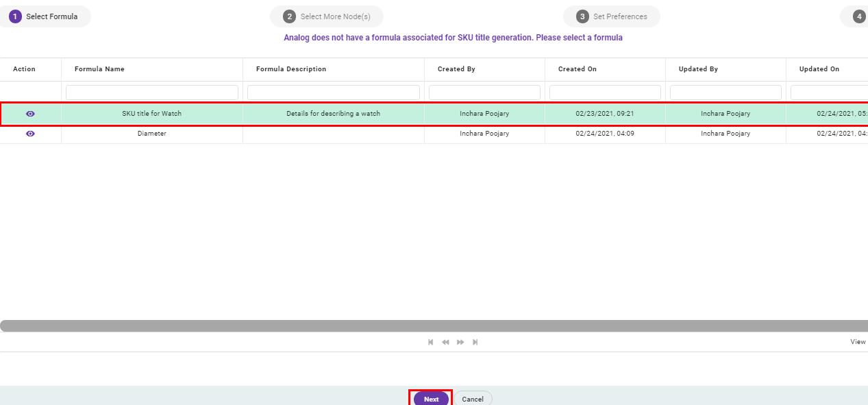Click Updated By cell in Diameter row
The height and width of the screenshot is (405, 868).
click(x=726, y=134)
